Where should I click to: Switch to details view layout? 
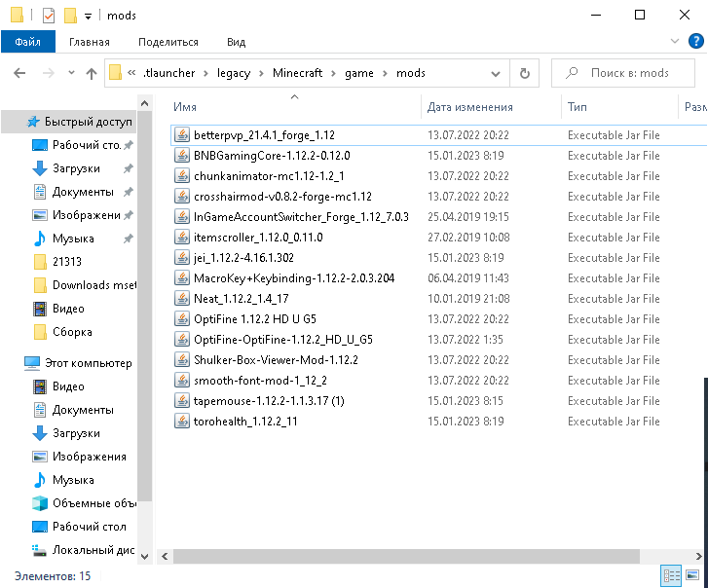(x=671, y=575)
